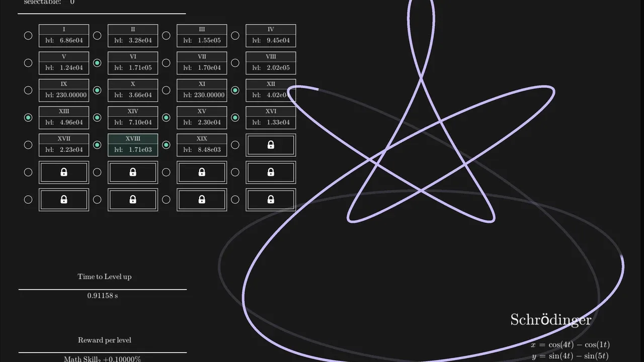The height and width of the screenshot is (362, 644).
Task: Select the radio button for card III
Action: (x=166, y=36)
